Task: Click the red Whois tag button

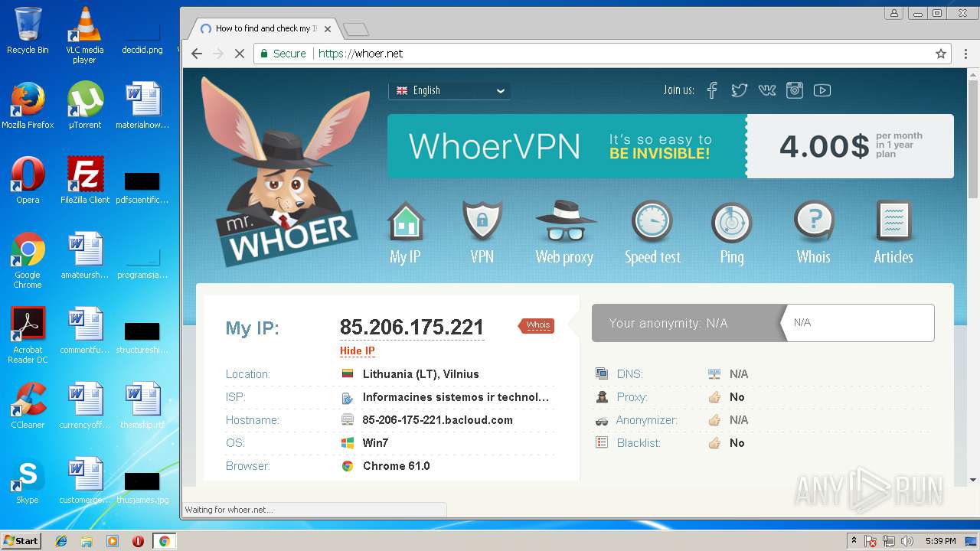Action: 537,325
